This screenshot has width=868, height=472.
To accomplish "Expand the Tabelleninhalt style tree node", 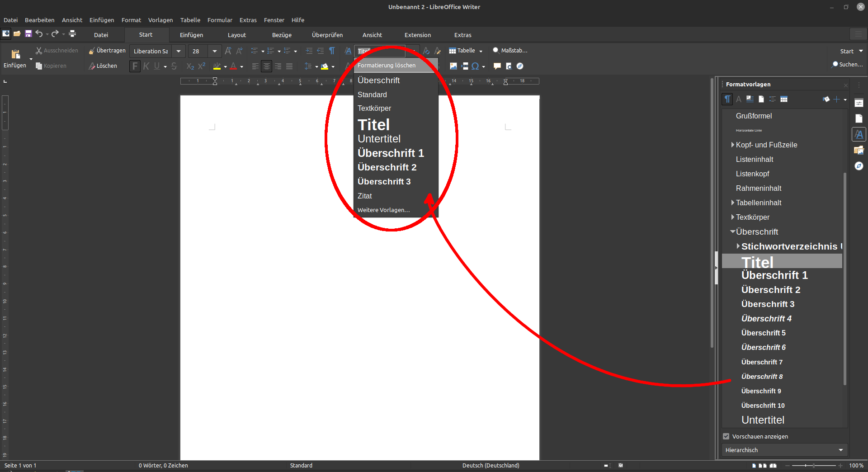I will coord(733,203).
